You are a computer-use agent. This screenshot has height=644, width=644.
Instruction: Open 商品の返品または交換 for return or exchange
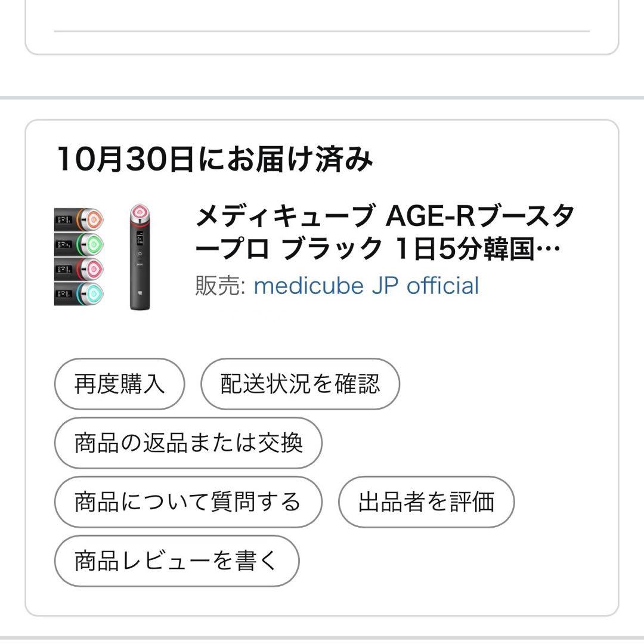pyautogui.click(x=188, y=443)
